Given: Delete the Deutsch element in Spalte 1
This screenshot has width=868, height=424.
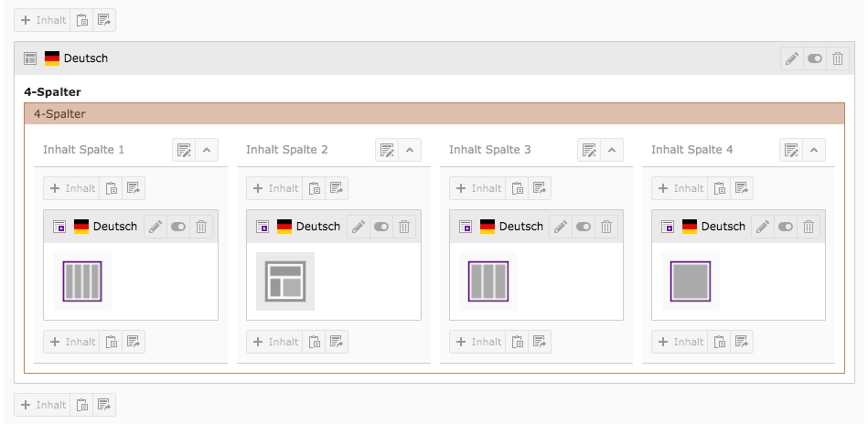Looking at the screenshot, I should coord(201,227).
